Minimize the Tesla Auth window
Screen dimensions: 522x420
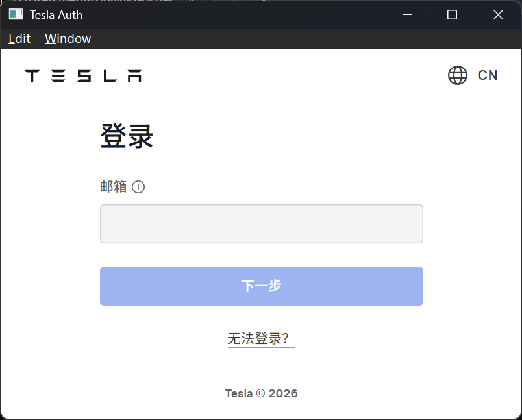click(x=407, y=15)
